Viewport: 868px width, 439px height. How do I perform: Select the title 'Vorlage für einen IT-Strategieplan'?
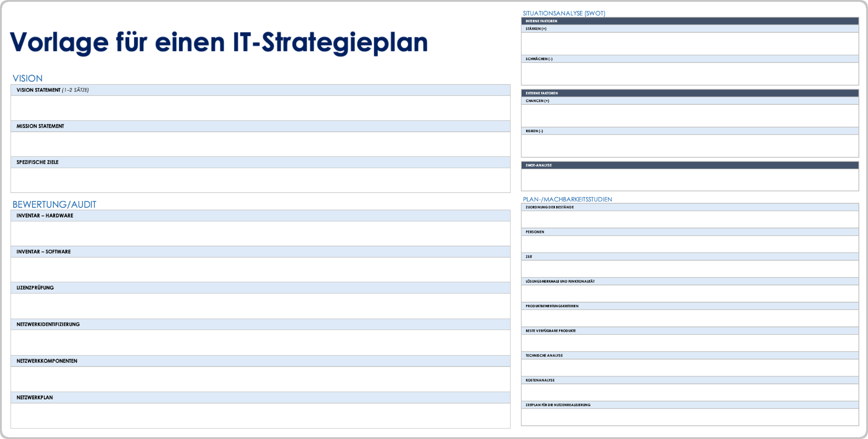(219, 43)
